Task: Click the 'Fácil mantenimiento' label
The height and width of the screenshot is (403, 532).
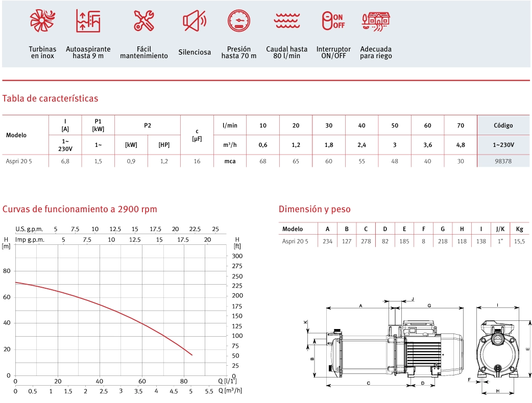Action: pos(144,52)
